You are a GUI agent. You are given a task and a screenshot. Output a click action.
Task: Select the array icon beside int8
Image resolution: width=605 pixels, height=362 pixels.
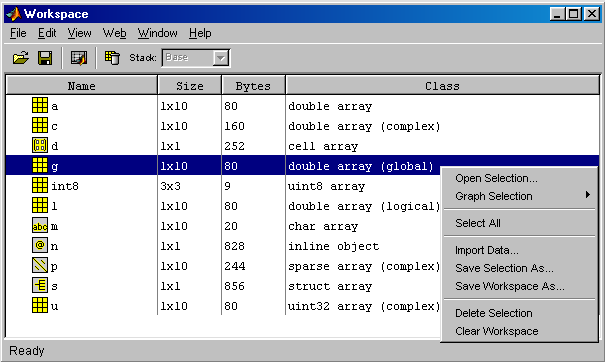click(x=40, y=185)
